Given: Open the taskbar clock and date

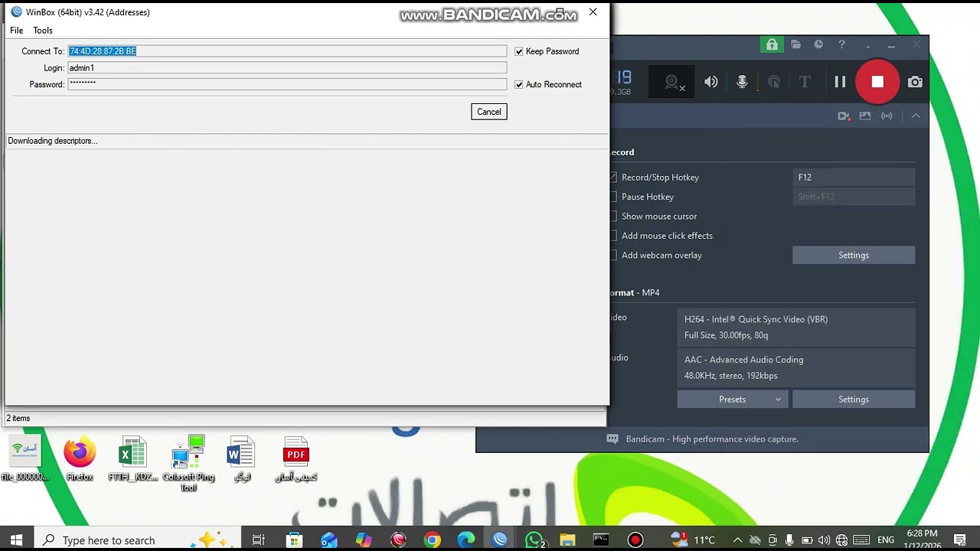Looking at the screenshot, I should [x=922, y=540].
